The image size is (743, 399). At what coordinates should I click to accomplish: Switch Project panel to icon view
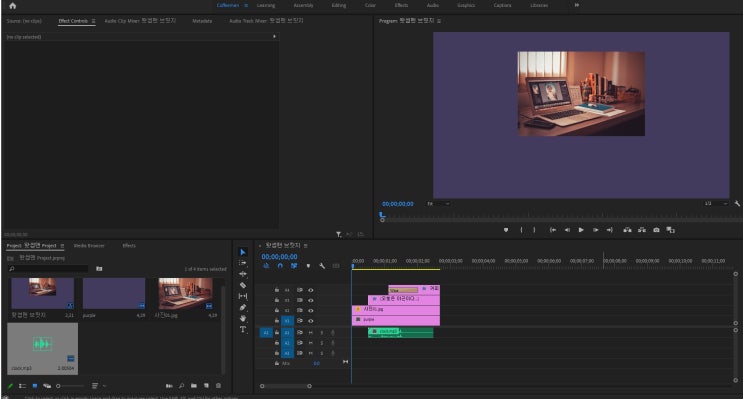(35, 386)
